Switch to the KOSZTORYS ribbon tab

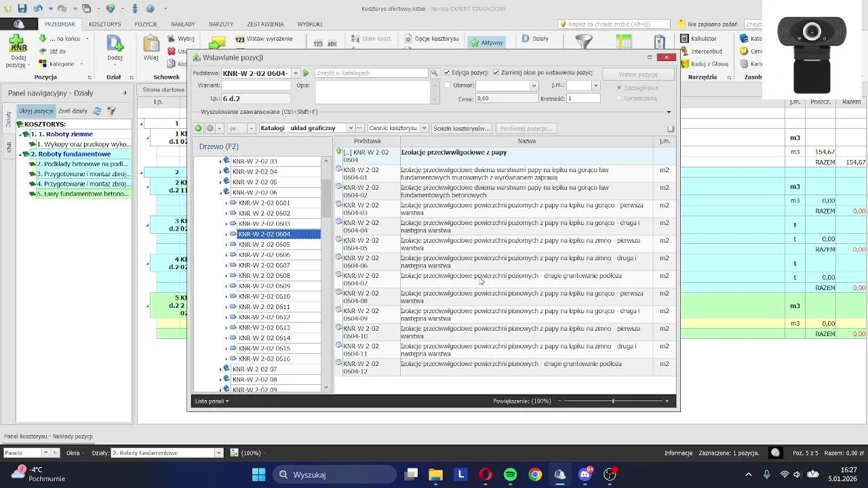tap(104, 24)
